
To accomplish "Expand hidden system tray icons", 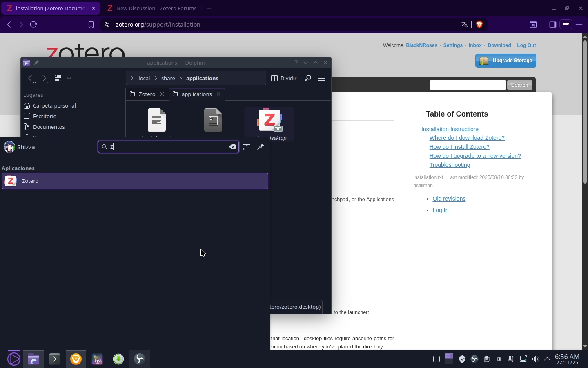I will 548,359.
